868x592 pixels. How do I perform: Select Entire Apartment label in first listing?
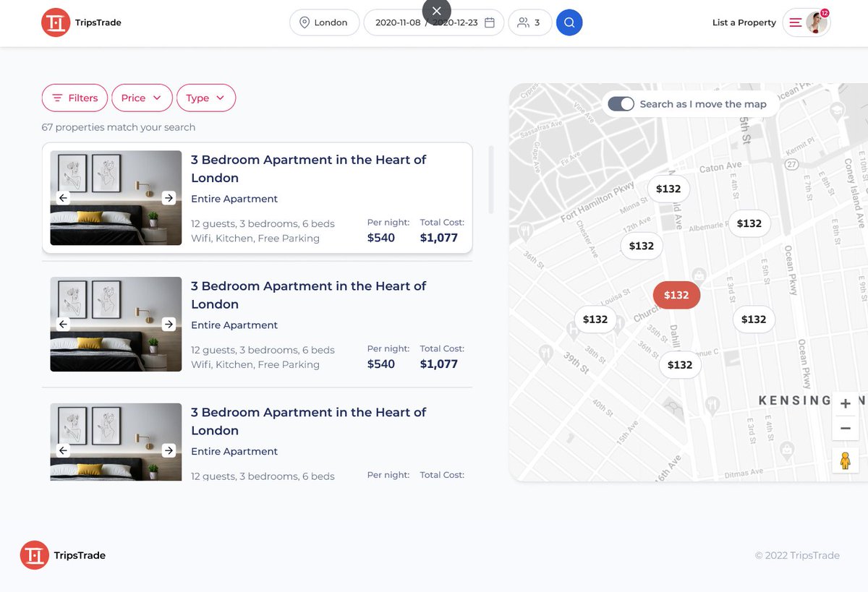pyautogui.click(x=234, y=199)
